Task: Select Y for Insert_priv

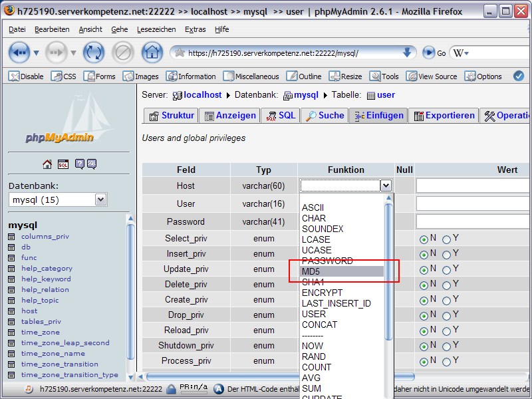Action: tap(446, 255)
